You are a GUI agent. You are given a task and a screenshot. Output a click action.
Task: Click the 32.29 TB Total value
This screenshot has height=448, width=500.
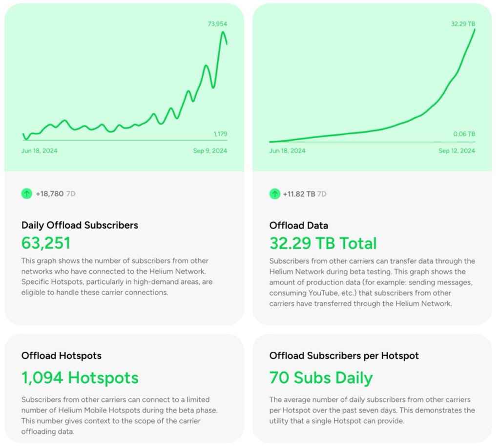coord(323,243)
